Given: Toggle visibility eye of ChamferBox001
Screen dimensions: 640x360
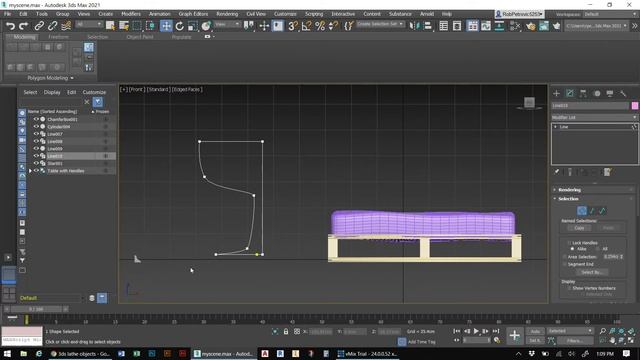Looking at the screenshot, I should 36,119.
